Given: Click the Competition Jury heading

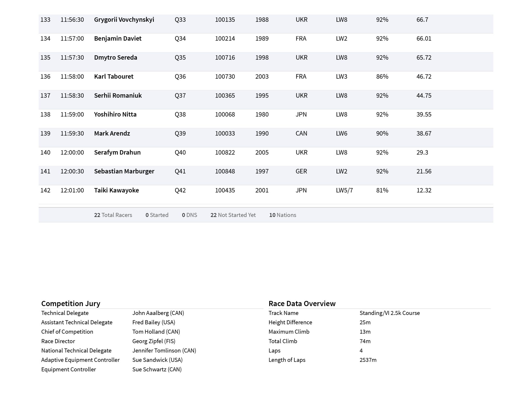Looking at the screenshot, I should 71,304.
